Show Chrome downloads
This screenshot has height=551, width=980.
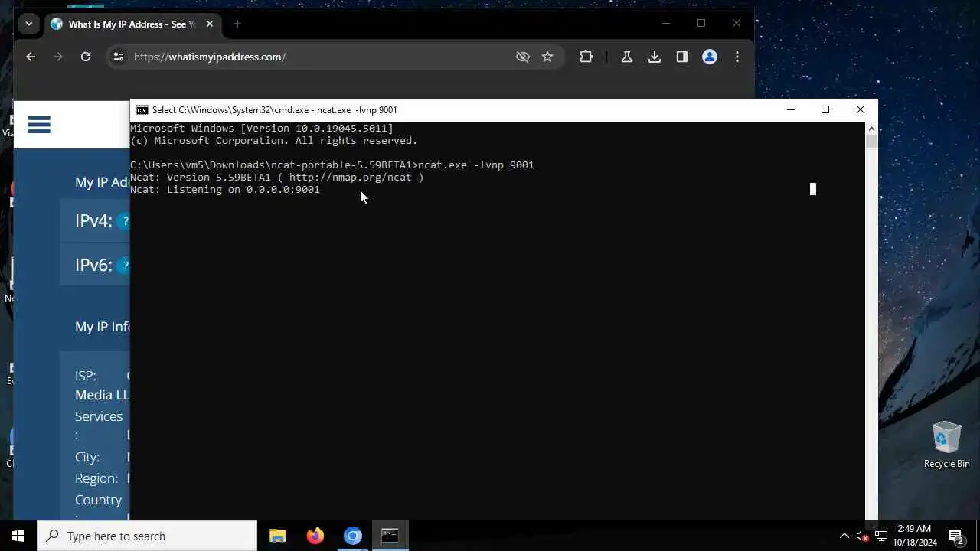pyautogui.click(x=655, y=57)
